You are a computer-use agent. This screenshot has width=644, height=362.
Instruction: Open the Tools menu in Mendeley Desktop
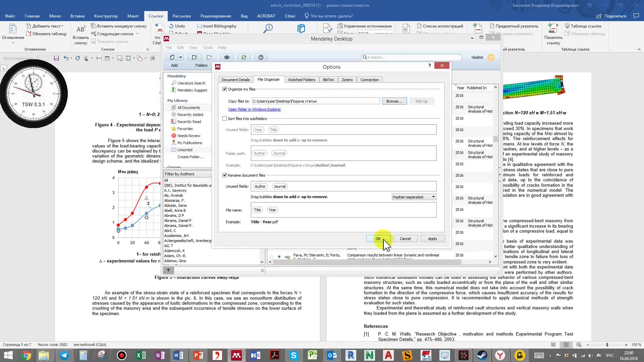pos(208,48)
